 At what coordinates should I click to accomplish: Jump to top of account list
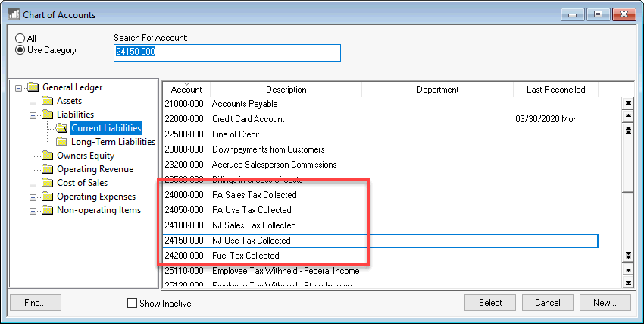[627, 103]
